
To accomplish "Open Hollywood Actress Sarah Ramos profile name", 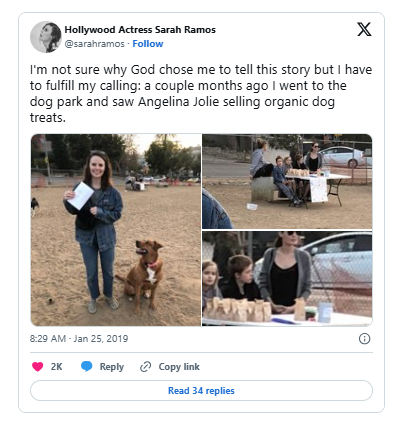I will [x=140, y=30].
